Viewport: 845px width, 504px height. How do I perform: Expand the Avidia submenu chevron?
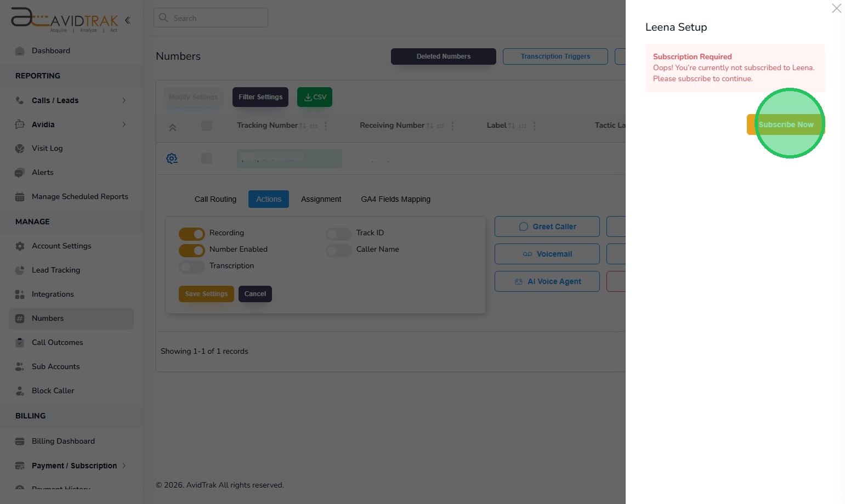[x=124, y=124]
